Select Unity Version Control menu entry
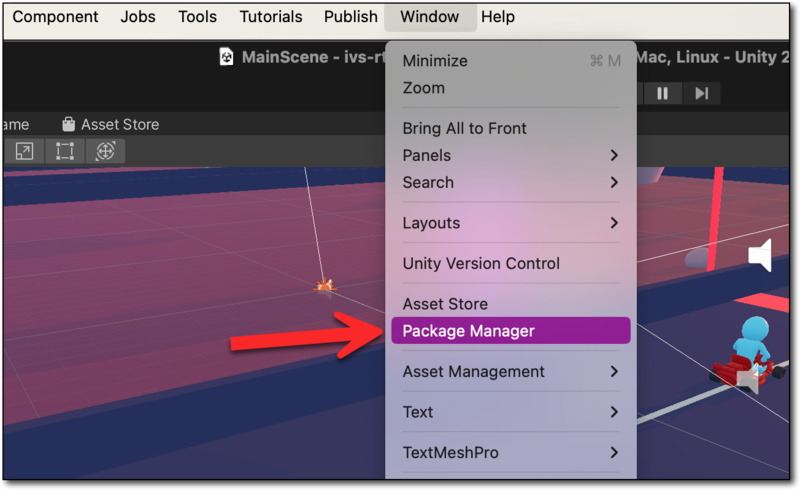 (x=481, y=264)
